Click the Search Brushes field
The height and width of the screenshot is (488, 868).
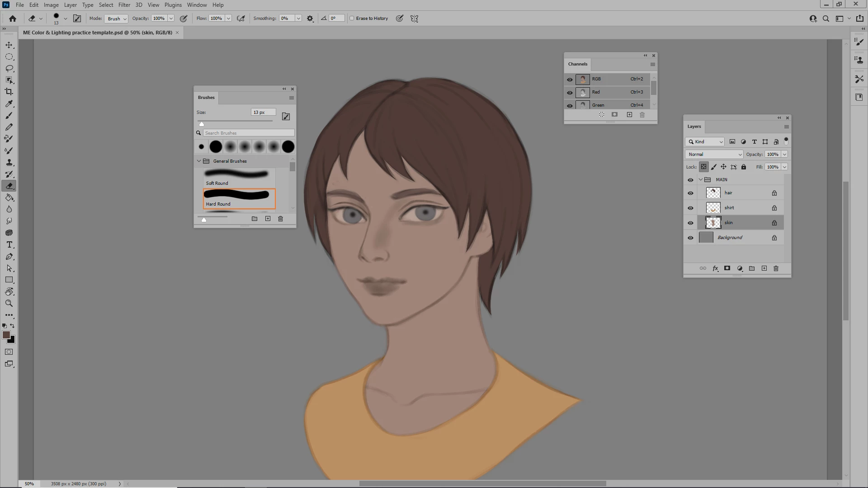tap(248, 133)
